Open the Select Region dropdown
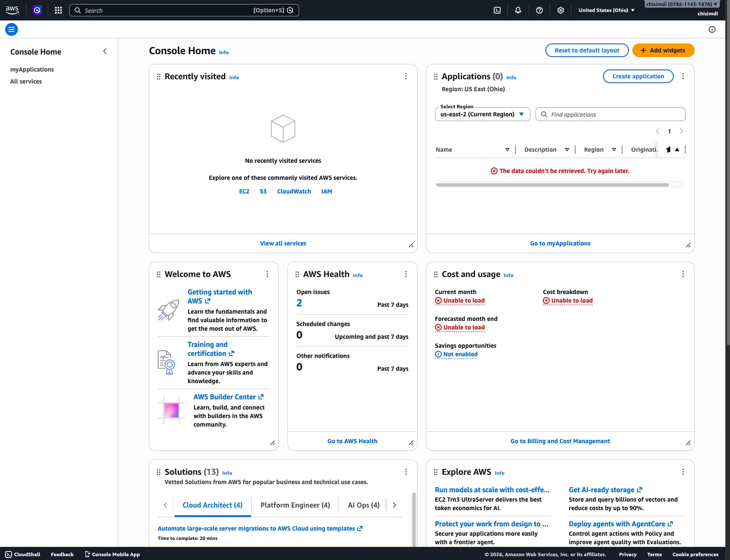 (482, 114)
